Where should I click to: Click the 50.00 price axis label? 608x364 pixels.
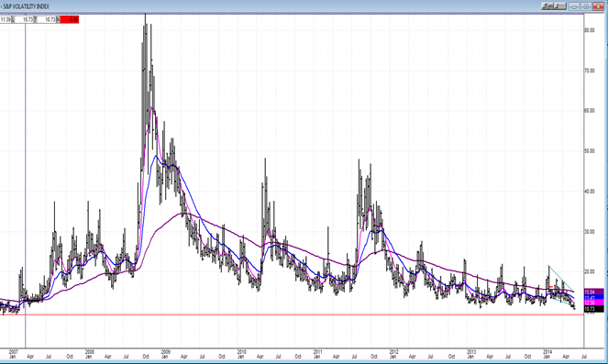[590, 150]
